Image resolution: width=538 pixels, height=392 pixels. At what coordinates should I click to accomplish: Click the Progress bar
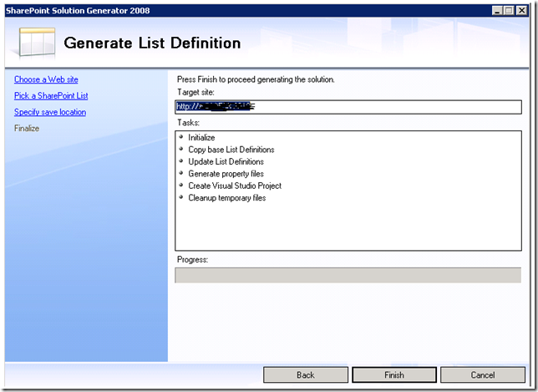pos(348,275)
